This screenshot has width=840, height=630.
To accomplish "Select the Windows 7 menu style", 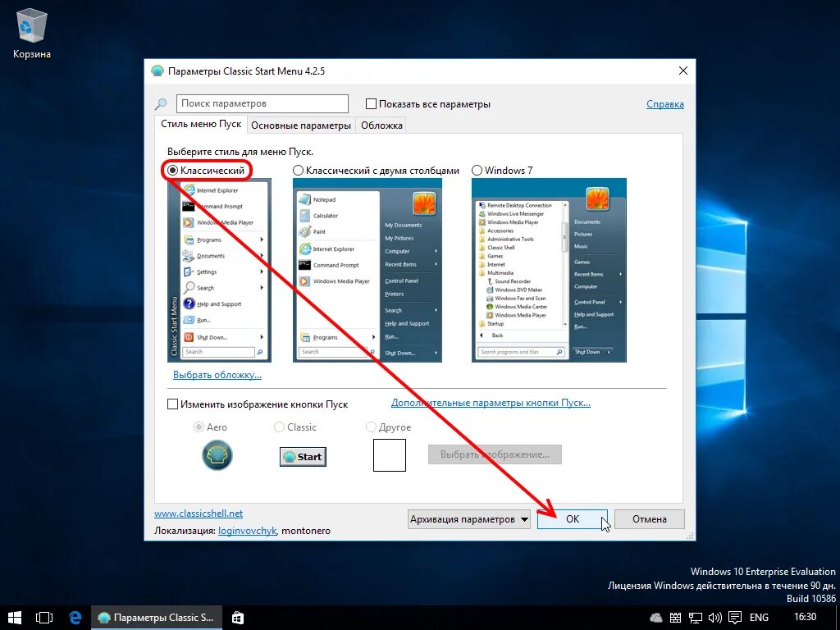I will pos(477,171).
